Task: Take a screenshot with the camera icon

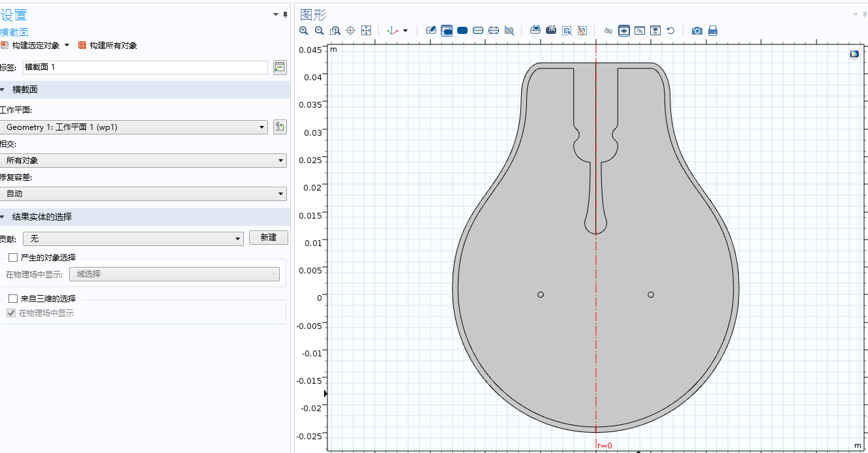Action: point(697,31)
